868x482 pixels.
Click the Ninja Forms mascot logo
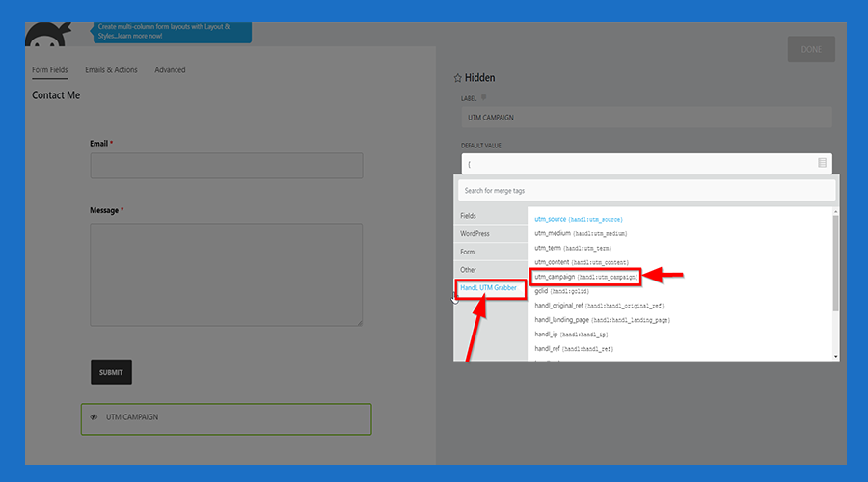(49, 35)
